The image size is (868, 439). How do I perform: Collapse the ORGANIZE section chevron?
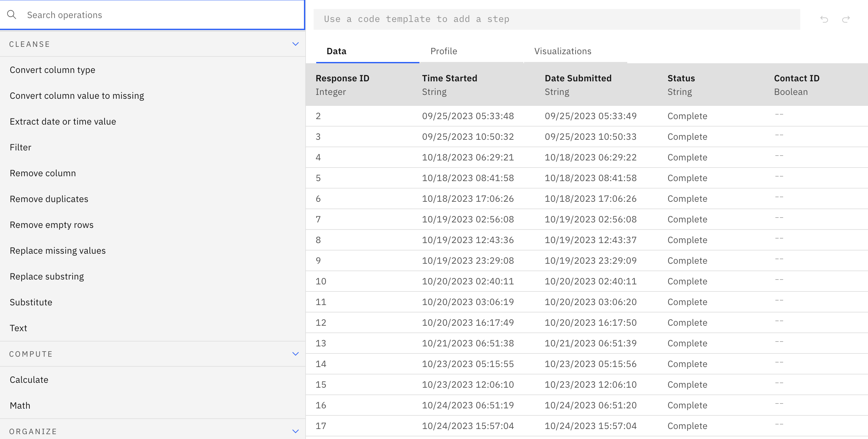295,431
